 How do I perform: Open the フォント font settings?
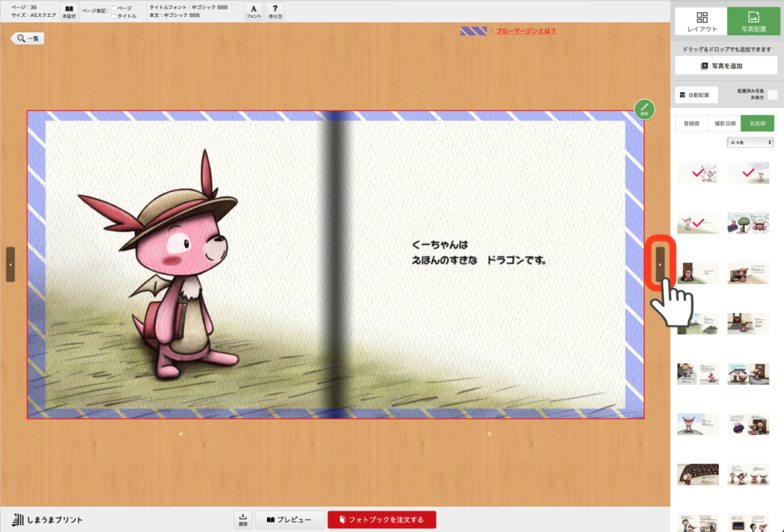(253, 11)
